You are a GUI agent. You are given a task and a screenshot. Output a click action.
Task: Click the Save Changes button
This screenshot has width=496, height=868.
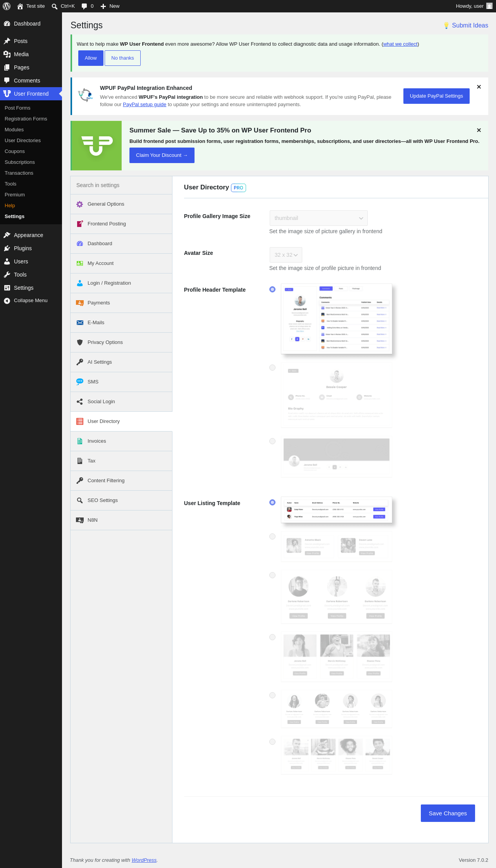click(448, 813)
